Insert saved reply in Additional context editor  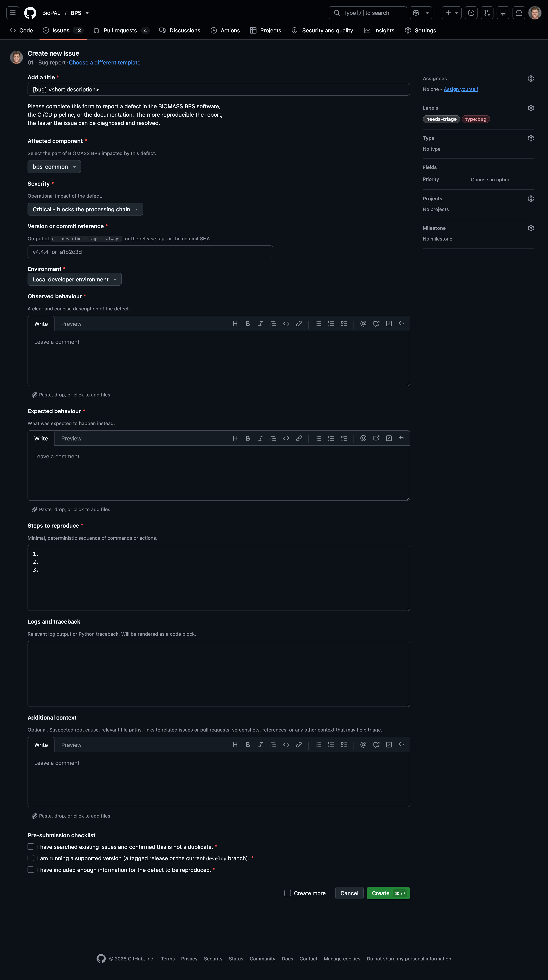402,745
